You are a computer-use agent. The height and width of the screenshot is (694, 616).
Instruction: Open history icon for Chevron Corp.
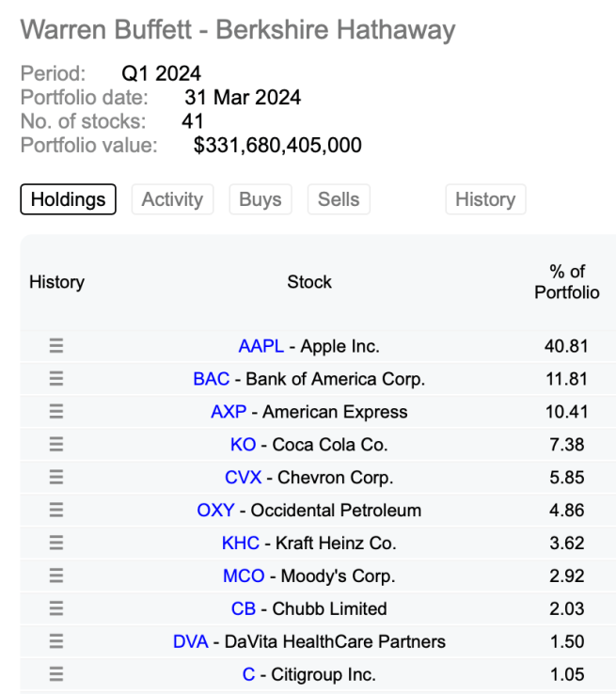coord(56,478)
